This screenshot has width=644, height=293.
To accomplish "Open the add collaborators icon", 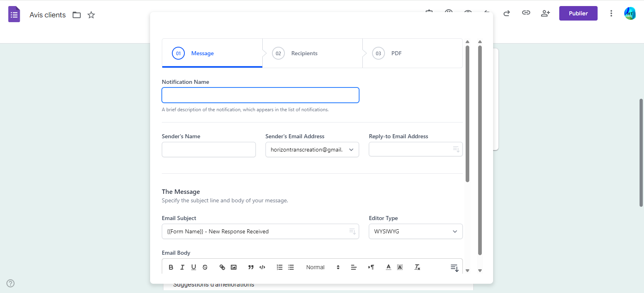I will (x=545, y=13).
